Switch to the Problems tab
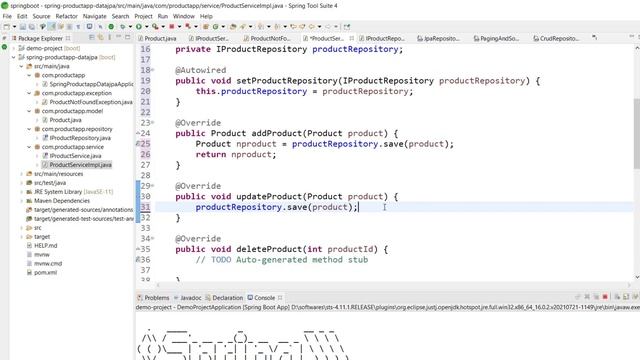Image resolution: width=640 pixels, height=360 pixels. (x=153, y=298)
